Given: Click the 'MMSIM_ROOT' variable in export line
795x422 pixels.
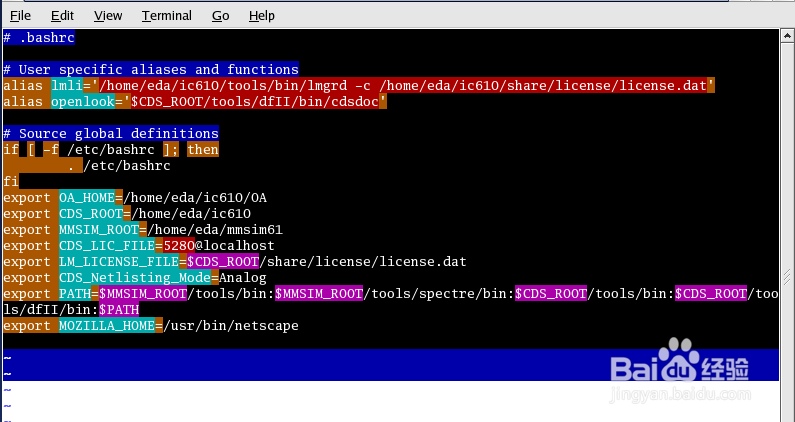Looking at the screenshot, I should [x=99, y=230].
